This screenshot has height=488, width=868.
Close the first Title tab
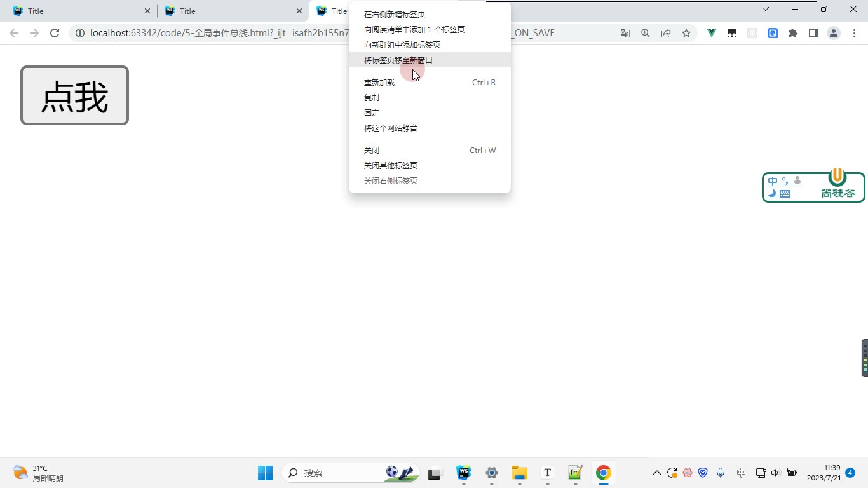click(147, 11)
